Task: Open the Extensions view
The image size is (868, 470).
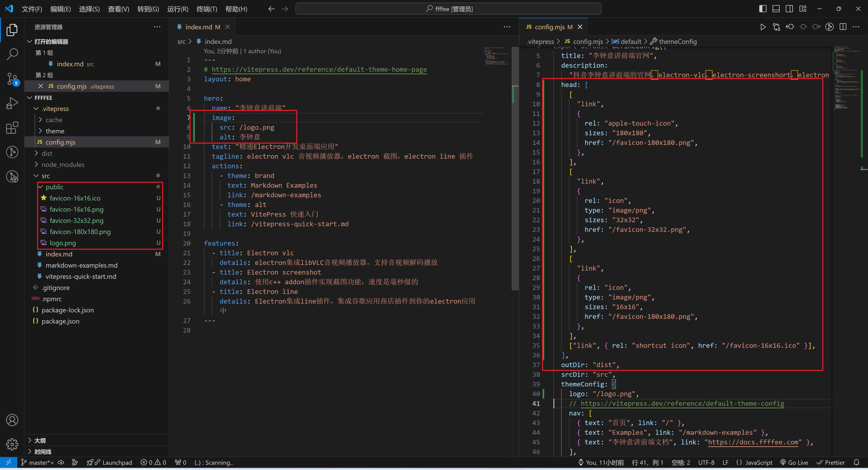Action: tap(12, 128)
